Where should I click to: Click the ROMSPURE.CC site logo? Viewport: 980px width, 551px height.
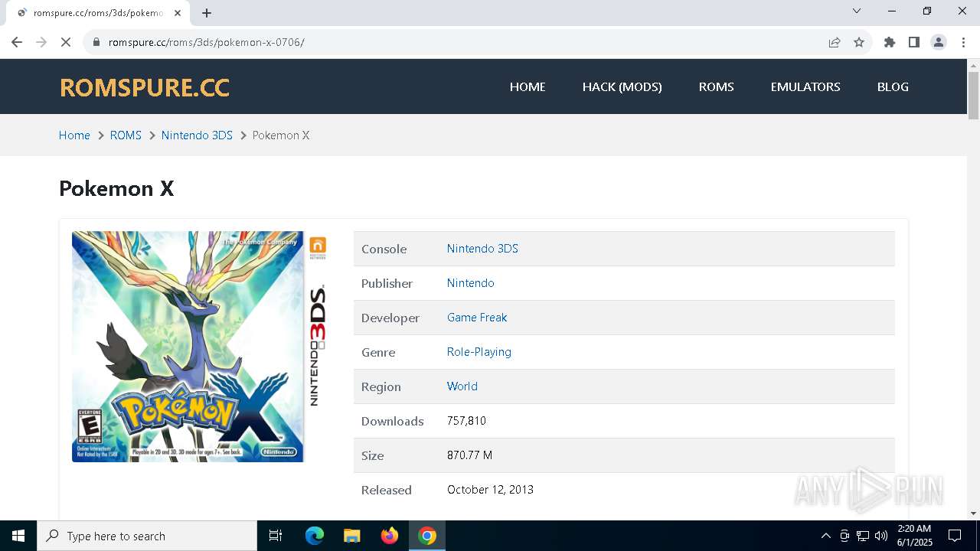pos(145,87)
